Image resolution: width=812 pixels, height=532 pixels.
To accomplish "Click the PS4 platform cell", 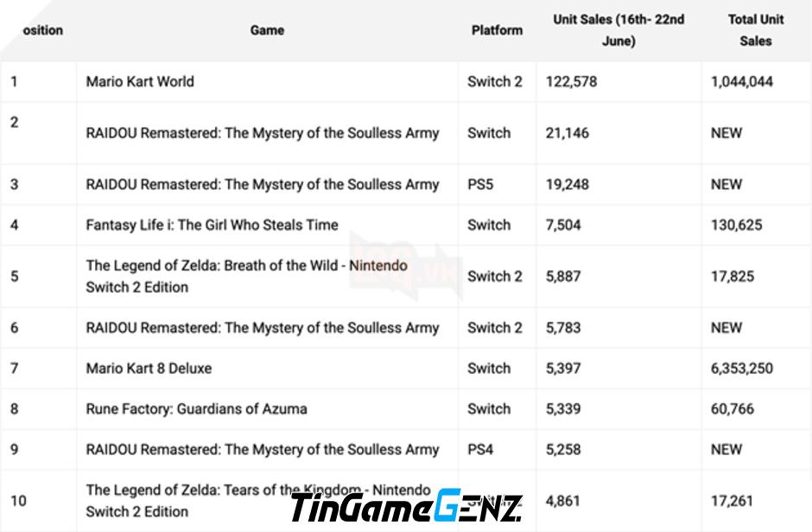I will click(x=480, y=450).
